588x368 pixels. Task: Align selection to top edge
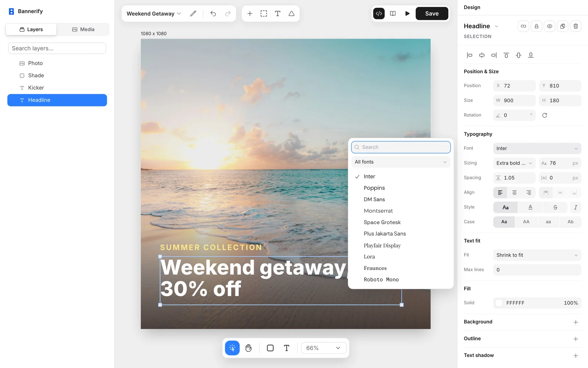pyautogui.click(x=506, y=55)
